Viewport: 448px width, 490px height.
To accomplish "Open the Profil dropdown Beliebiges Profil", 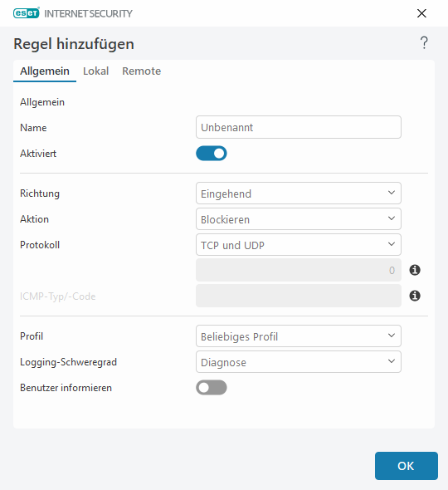I will click(299, 336).
